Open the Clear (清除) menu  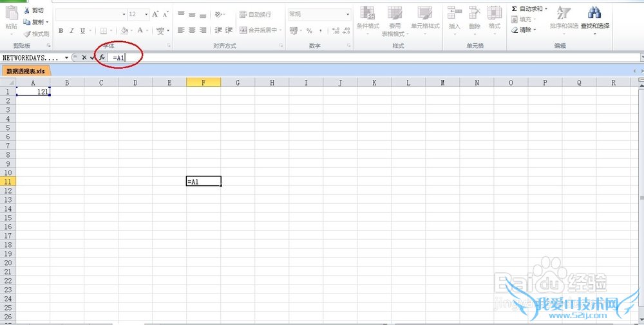[x=524, y=30]
